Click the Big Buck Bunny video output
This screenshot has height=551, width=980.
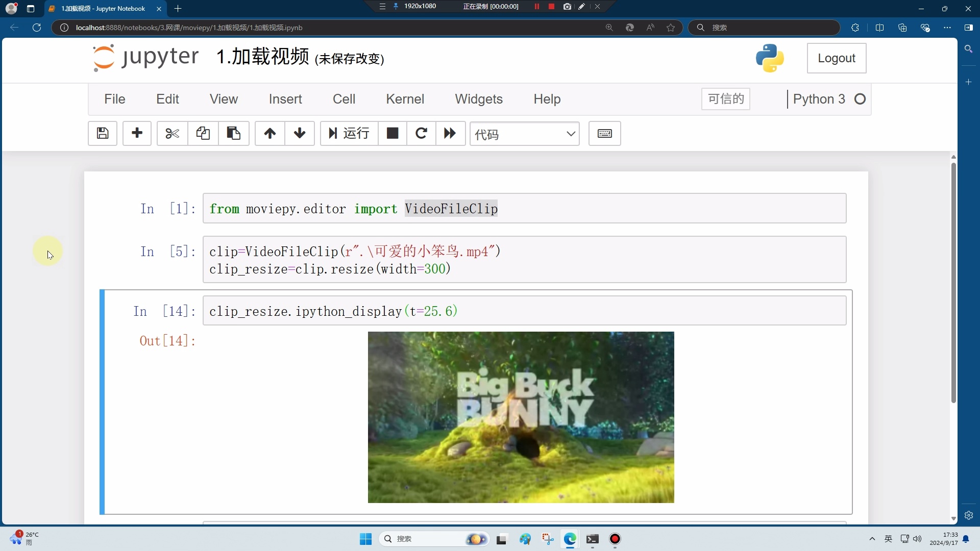(521, 417)
